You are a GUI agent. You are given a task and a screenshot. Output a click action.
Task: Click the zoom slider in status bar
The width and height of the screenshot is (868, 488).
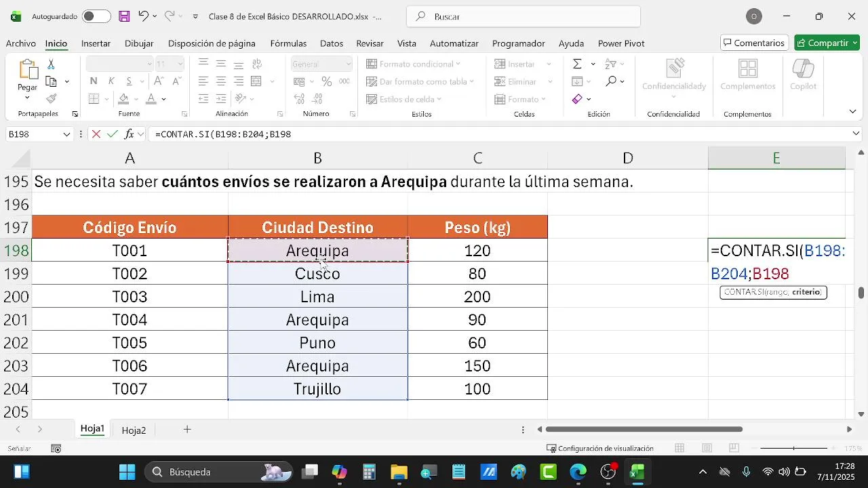(793, 449)
